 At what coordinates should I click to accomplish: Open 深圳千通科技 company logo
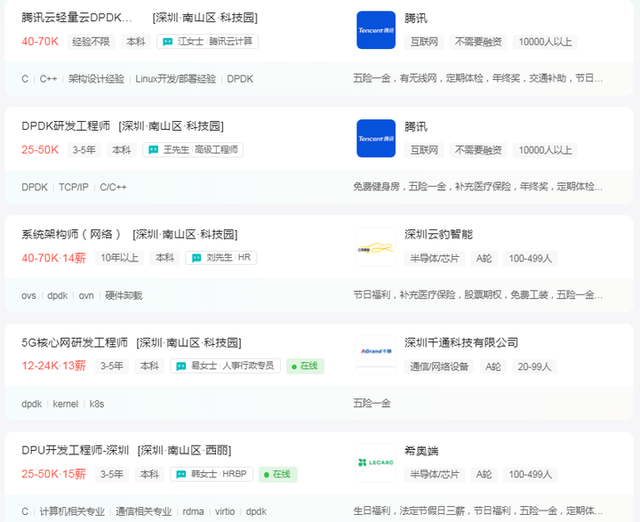click(x=376, y=355)
